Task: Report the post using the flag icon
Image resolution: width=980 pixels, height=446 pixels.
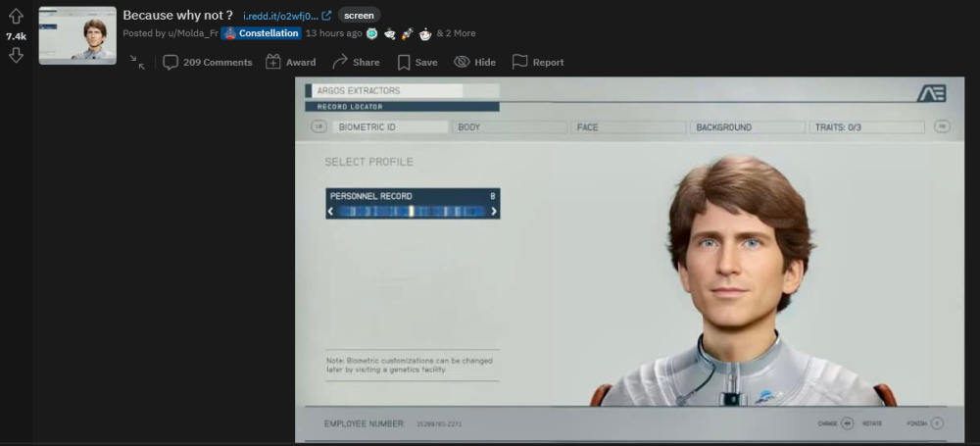Action: coord(520,62)
